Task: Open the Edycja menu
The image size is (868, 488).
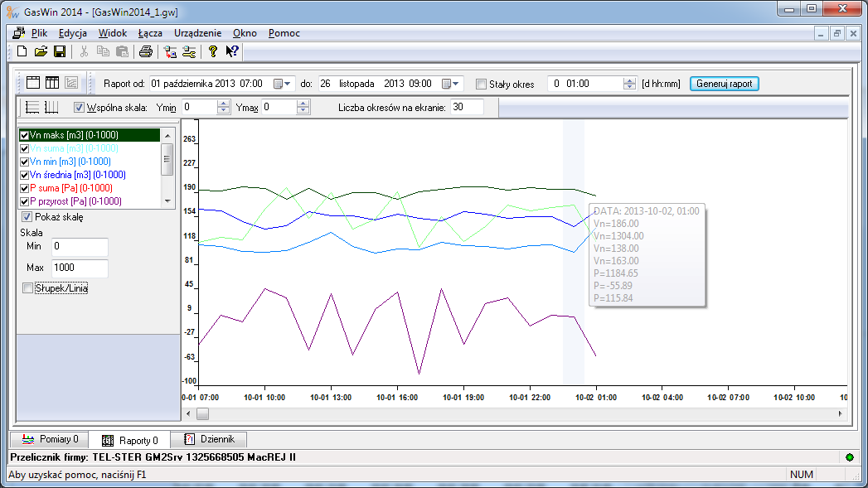Action: pyautogui.click(x=72, y=33)
